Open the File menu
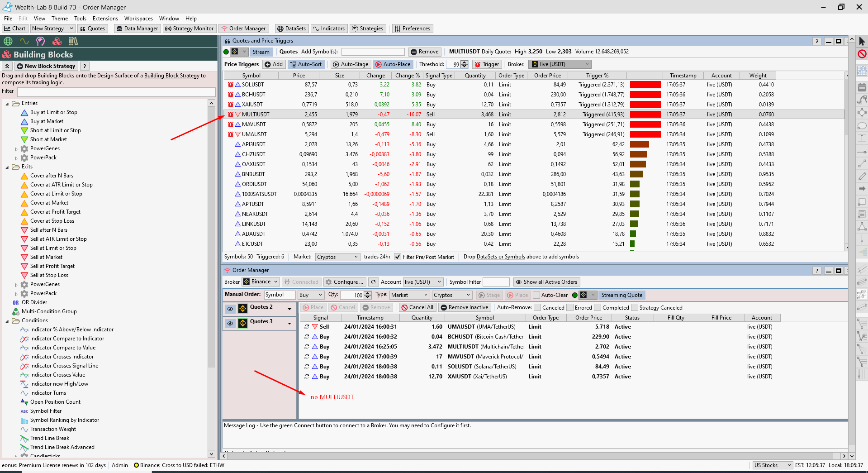 pos(8,19)
